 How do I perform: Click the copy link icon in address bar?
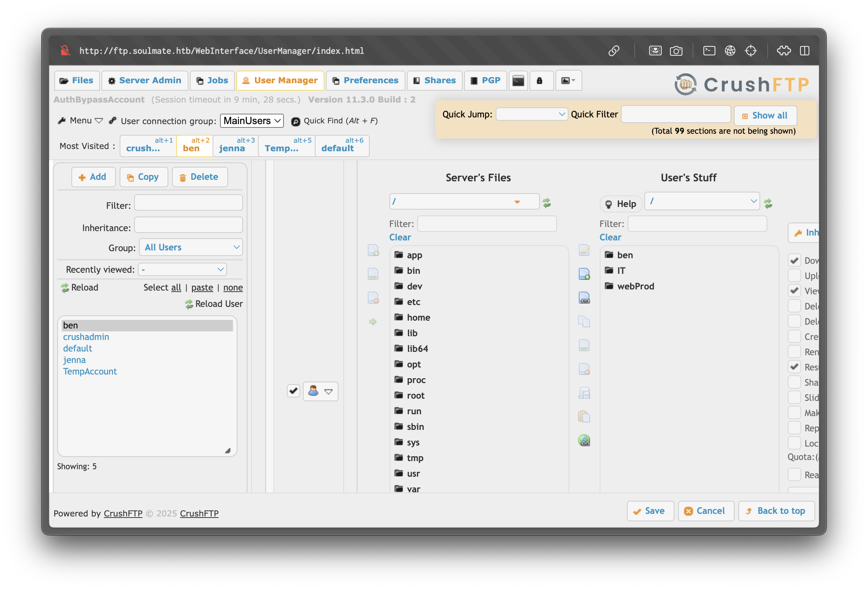tap(613, 51)
